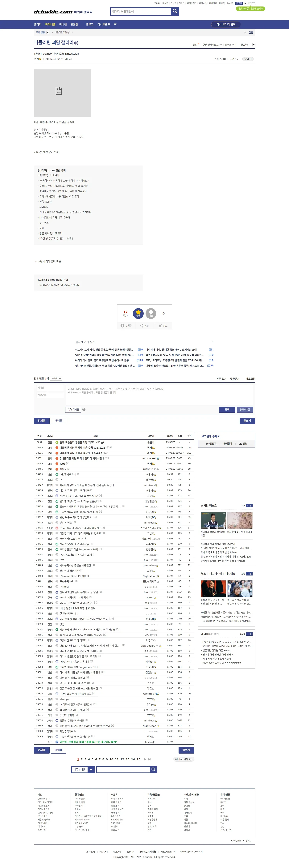
Task: Click right arrow beside 전체 in recent visits
Action: point(245,32)
